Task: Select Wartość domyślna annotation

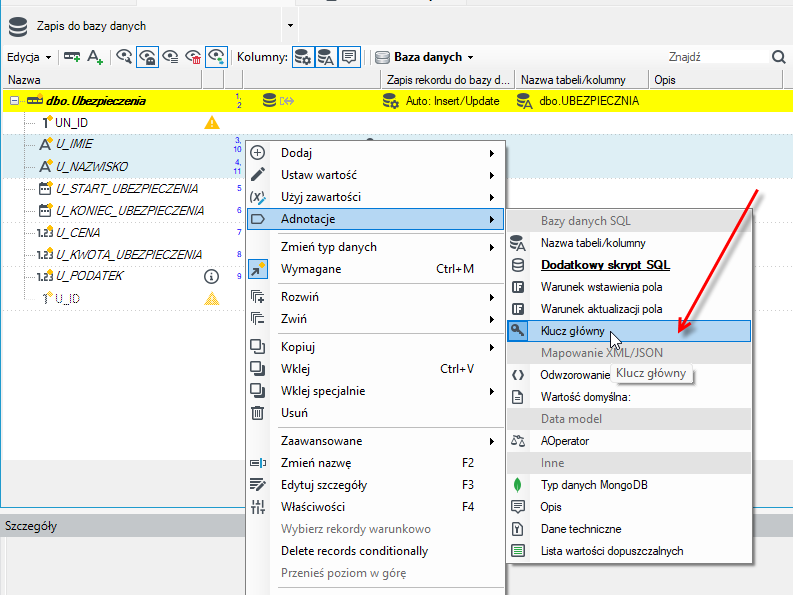Action: 629,397
